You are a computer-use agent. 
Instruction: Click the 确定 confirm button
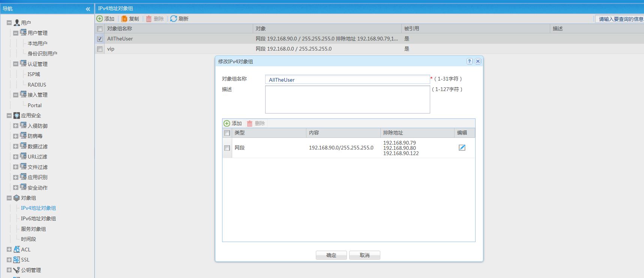[331, 255]
